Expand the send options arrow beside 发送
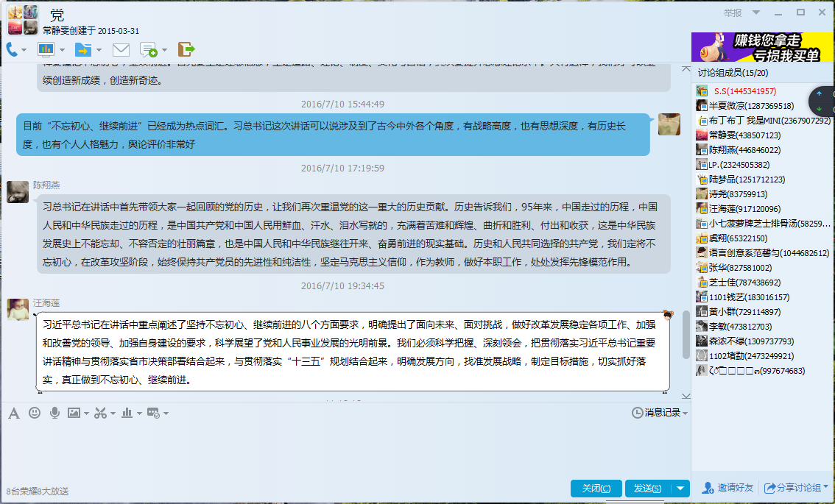835x504 pixels. [681, 489]
